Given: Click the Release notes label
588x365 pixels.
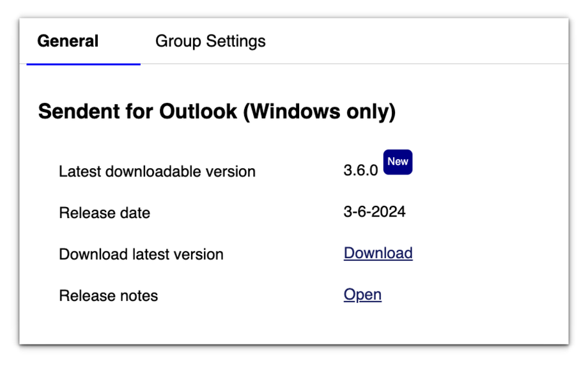Looking at the screenshot, I should 108,296.
